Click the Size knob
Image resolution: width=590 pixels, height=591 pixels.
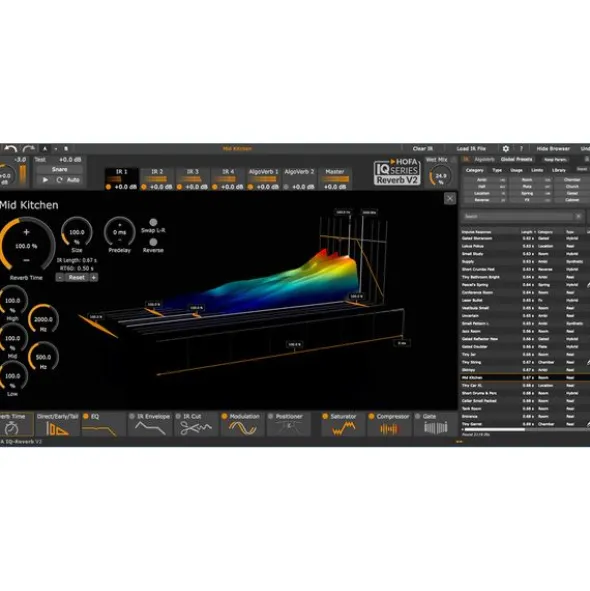[77, 232]
